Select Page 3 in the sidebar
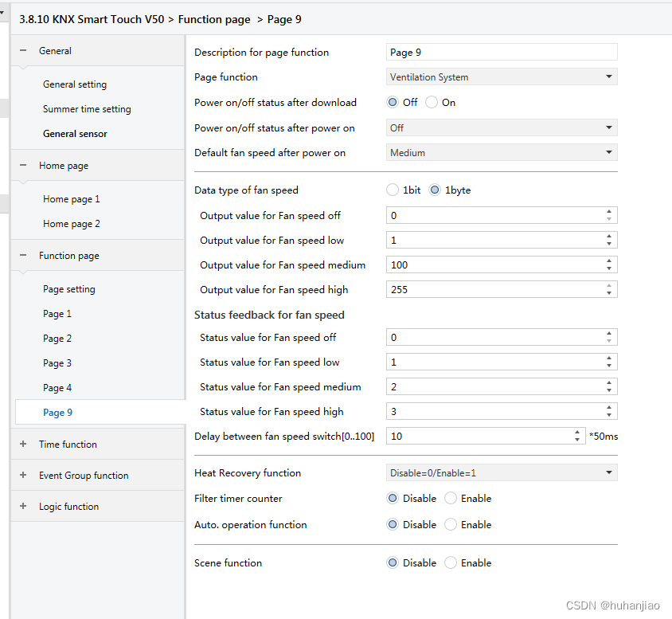 (x=57, y=363)
